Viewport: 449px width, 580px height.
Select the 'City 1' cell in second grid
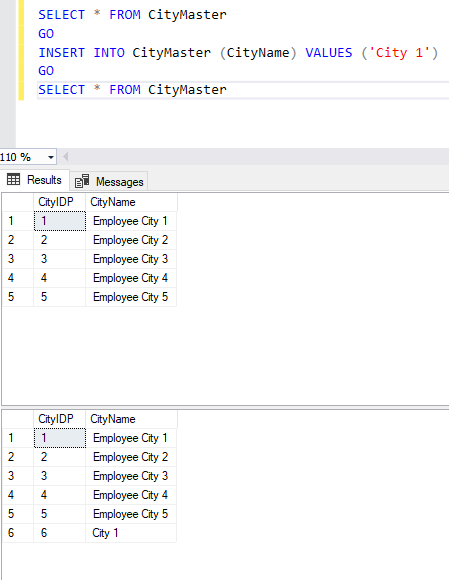(x=131, y=533)
